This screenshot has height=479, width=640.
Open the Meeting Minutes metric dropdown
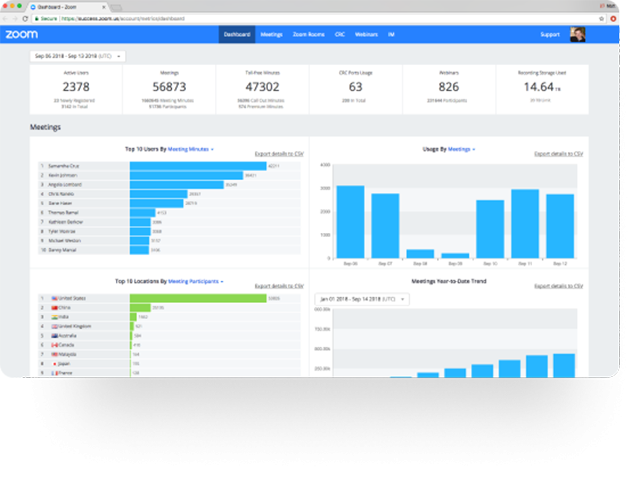pos(191,149)
